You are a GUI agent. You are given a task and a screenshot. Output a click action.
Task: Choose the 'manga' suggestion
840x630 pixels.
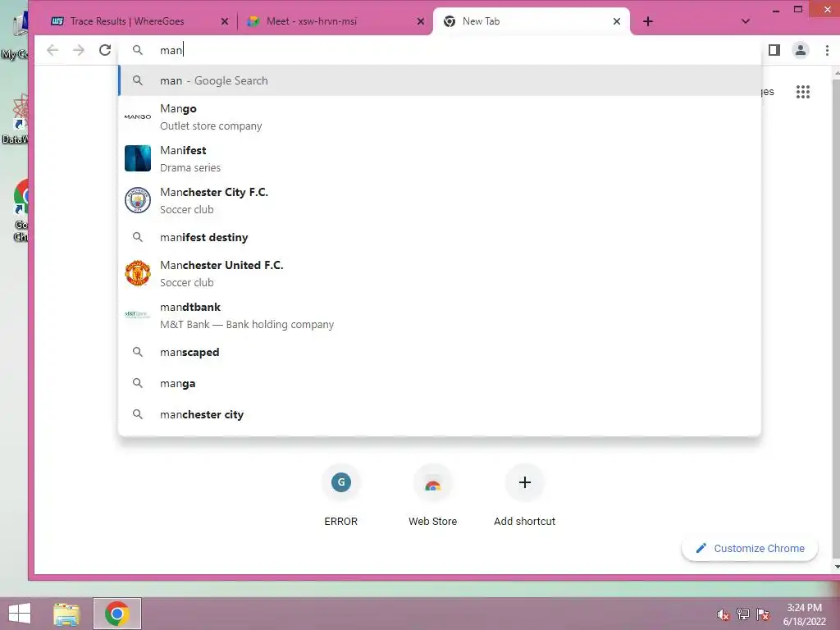coord(440,383)
